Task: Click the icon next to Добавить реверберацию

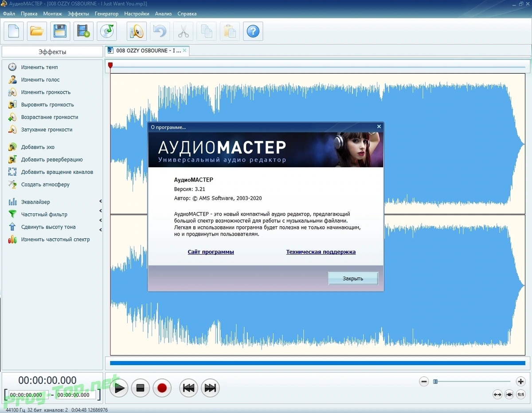Action: point(12,159)
